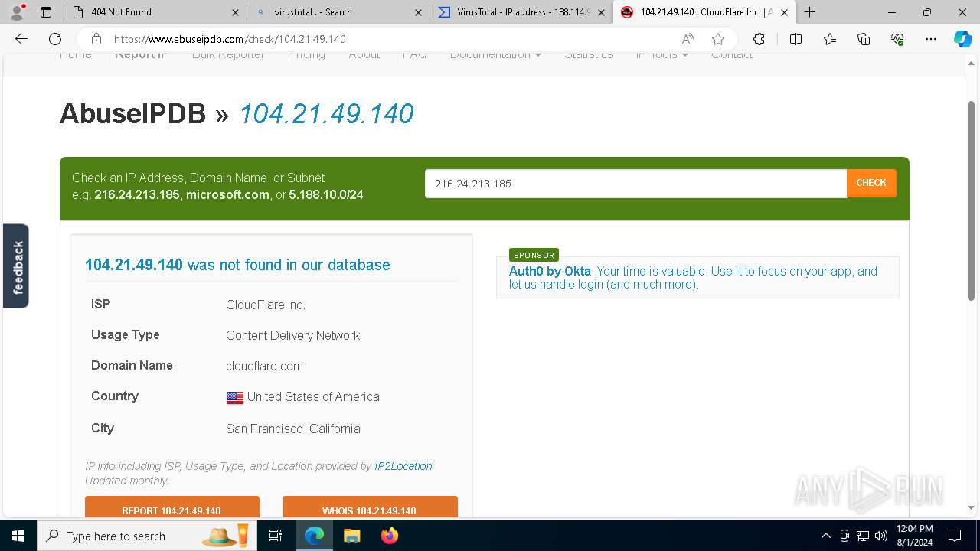
Task: Open the Report IP menu item
Action: [141, 55]
